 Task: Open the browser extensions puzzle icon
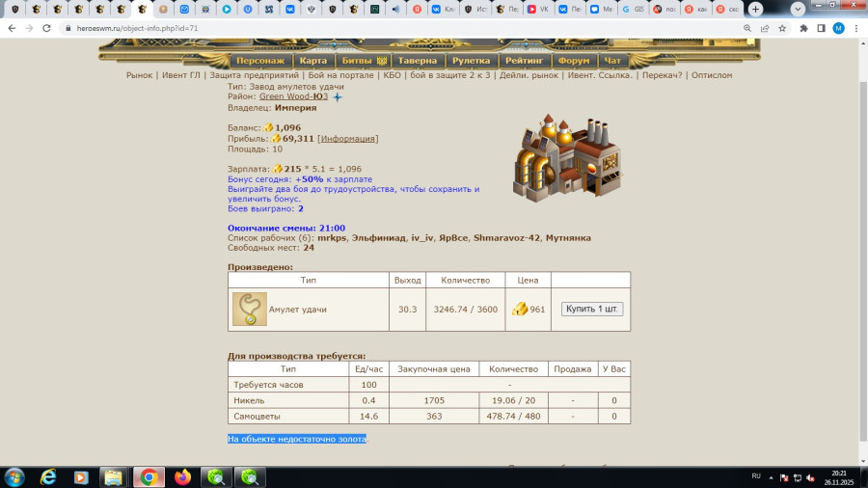(803, 28)
